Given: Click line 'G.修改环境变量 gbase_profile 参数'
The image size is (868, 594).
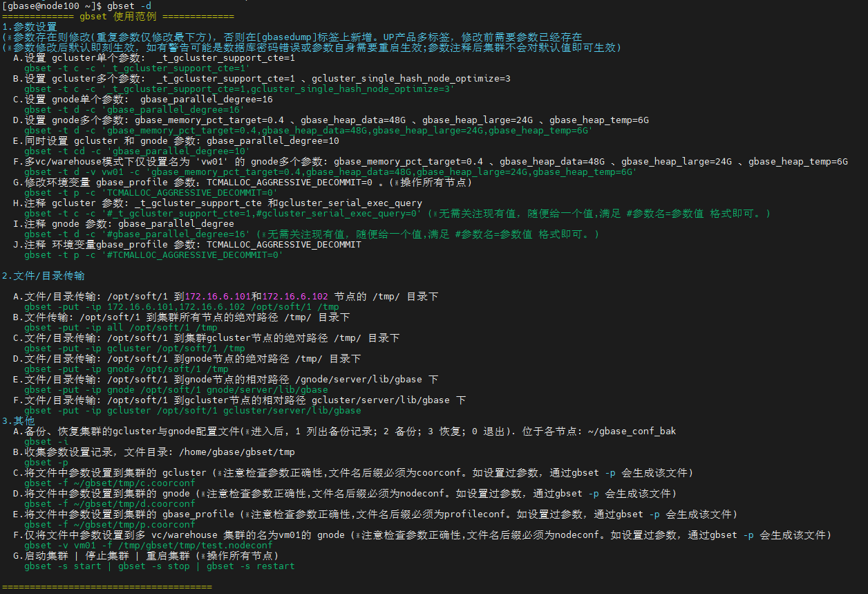Looking at the screenshot, I should coord(243,182).
